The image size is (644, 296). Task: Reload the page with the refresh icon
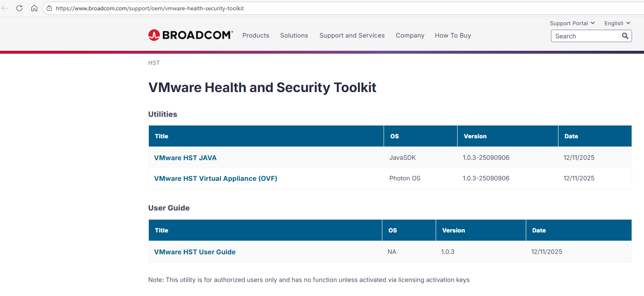19,8
